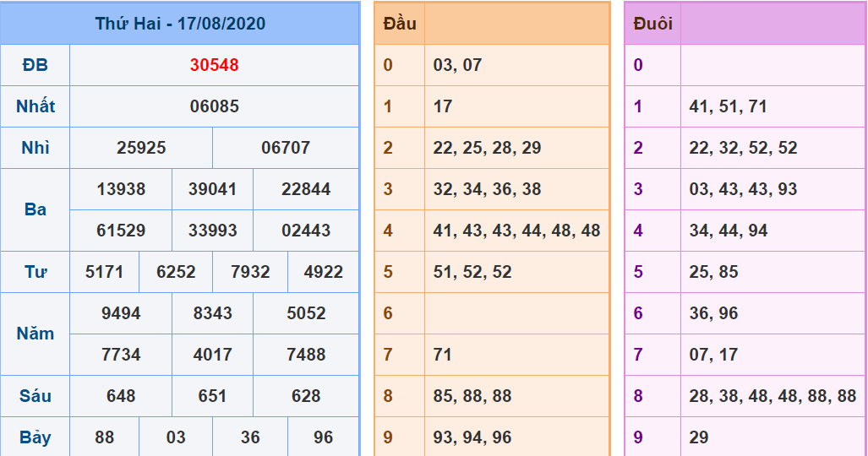Viewport: 868px width, 456px height.
Task: Click the Đầu column header
Action: click(x=400, y=24)
